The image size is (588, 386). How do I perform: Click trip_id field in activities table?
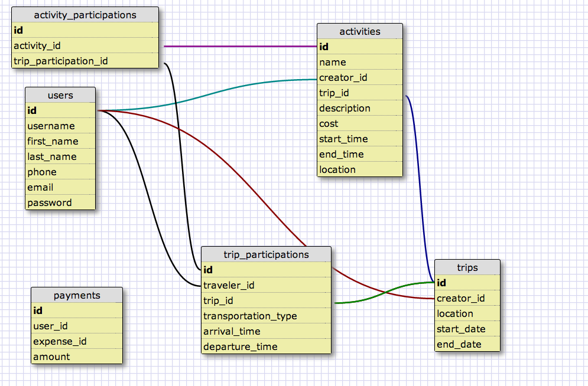coord(360,93)
